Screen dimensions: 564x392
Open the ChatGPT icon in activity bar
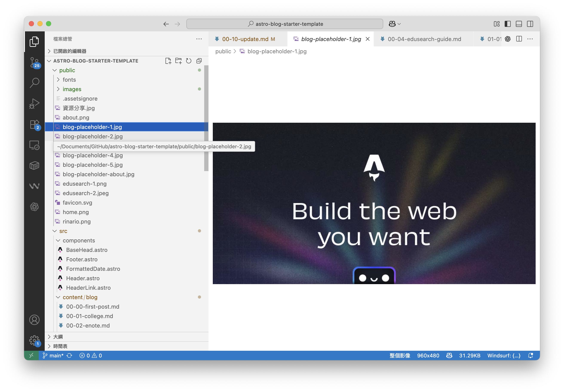click(34, 207)
